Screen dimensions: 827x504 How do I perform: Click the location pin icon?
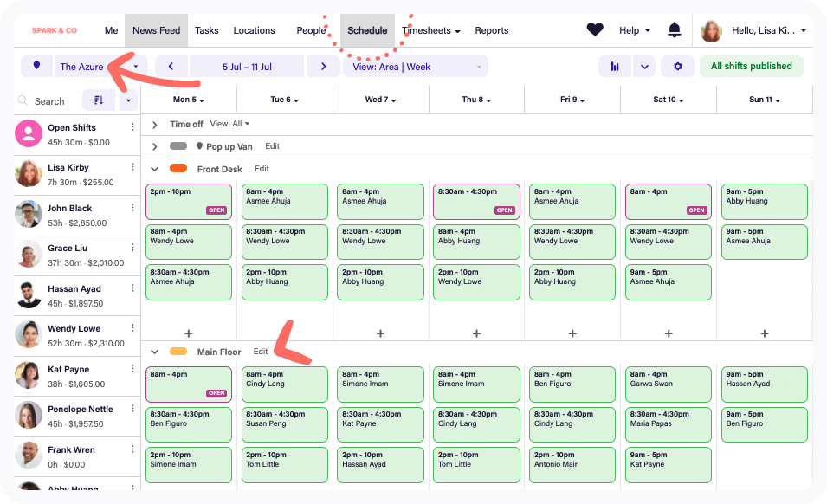[x=36, y=66]
